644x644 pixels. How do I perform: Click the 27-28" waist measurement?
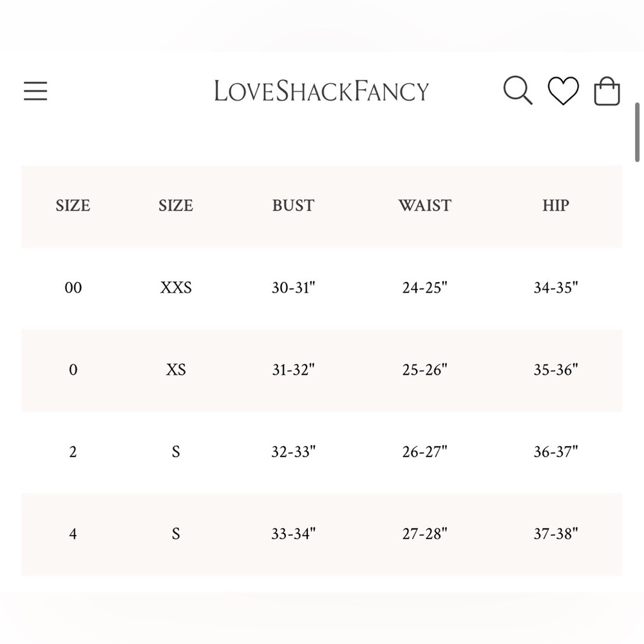(424, 534)
